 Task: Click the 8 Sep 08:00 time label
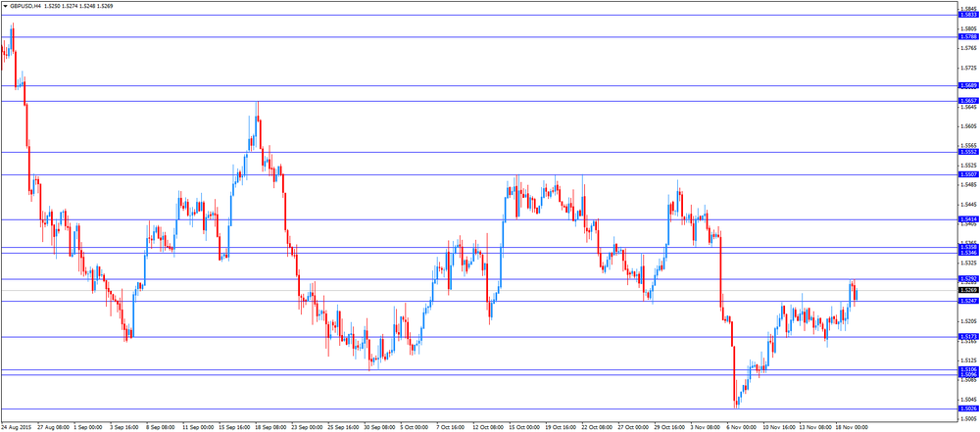tap(160, 428)
